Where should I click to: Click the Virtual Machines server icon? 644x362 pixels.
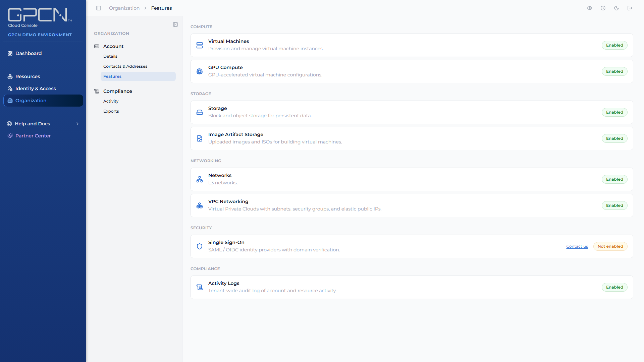pyautogui.click(x=200, y=45)
